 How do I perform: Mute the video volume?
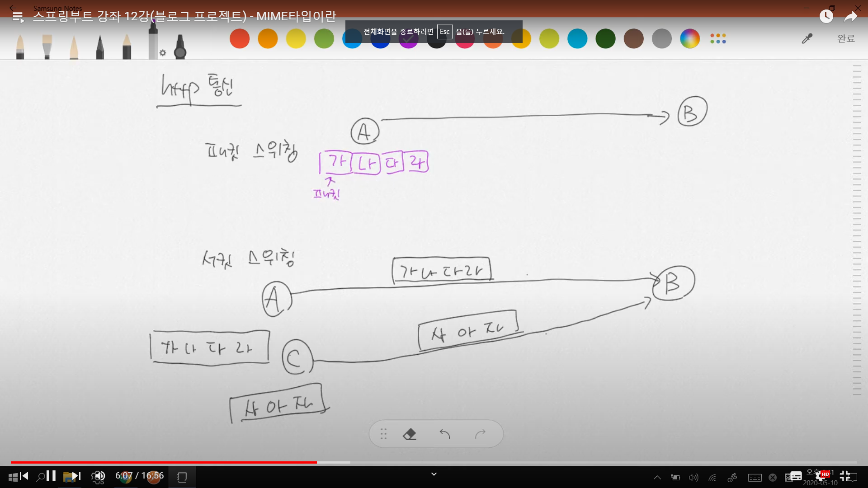[x=99, y=476]
